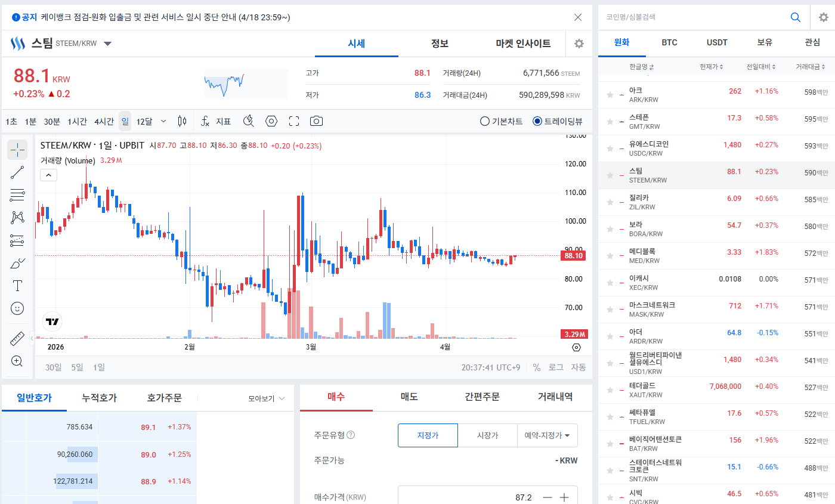Take a chart snapshot with camera icon
Screen dimensions: 835x504
tap(316, 121)
